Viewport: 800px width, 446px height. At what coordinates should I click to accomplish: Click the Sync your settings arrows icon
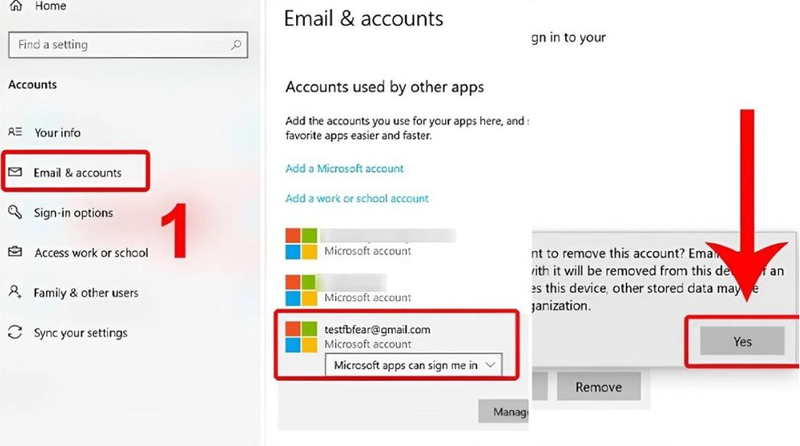pos(15,332)
